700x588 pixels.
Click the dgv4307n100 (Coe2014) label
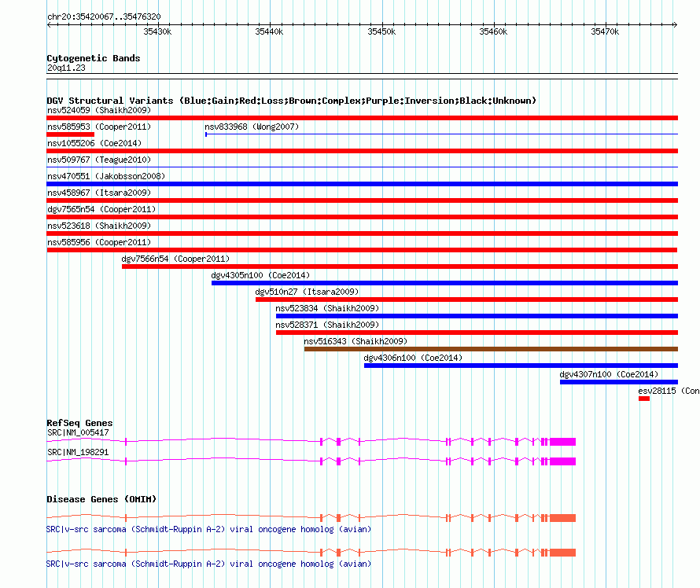[610, 374]
